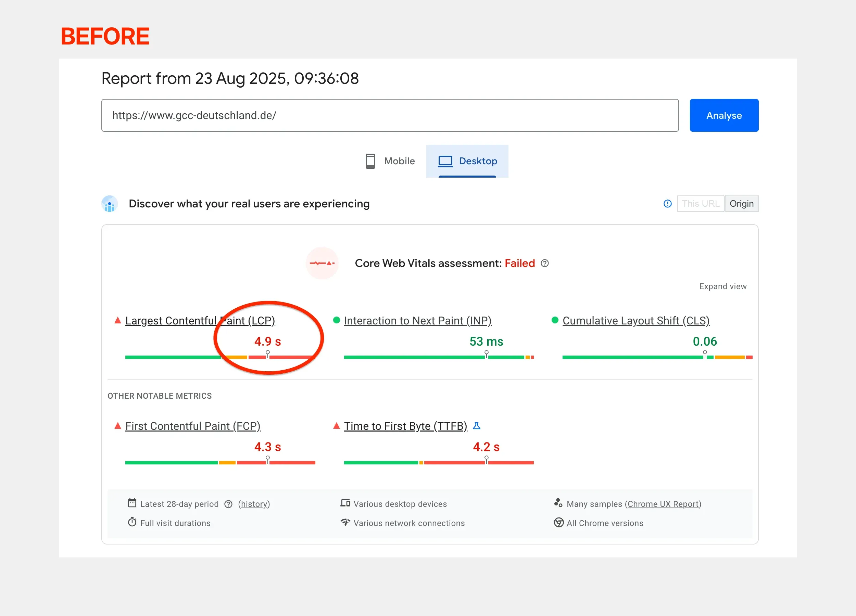Click the desktop laptop icon
Viewport: 856px width, 616px height.
(445, 161)
